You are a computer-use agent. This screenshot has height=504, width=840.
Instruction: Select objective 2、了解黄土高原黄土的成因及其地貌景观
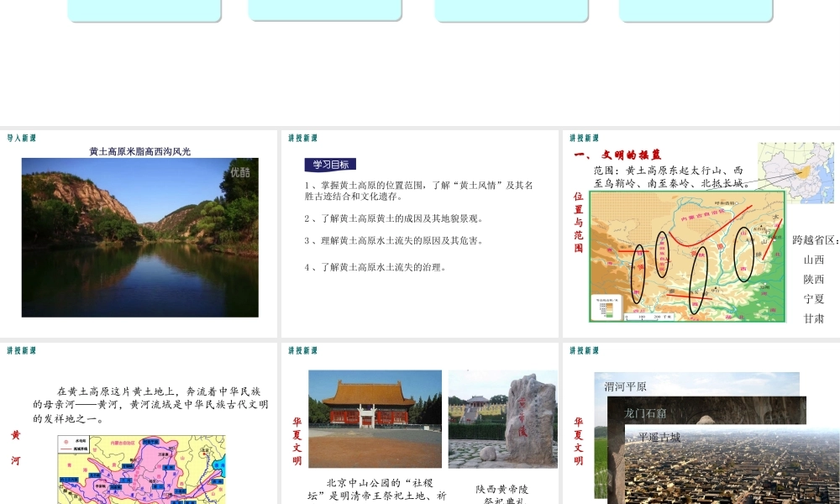(x=395, y=218)
